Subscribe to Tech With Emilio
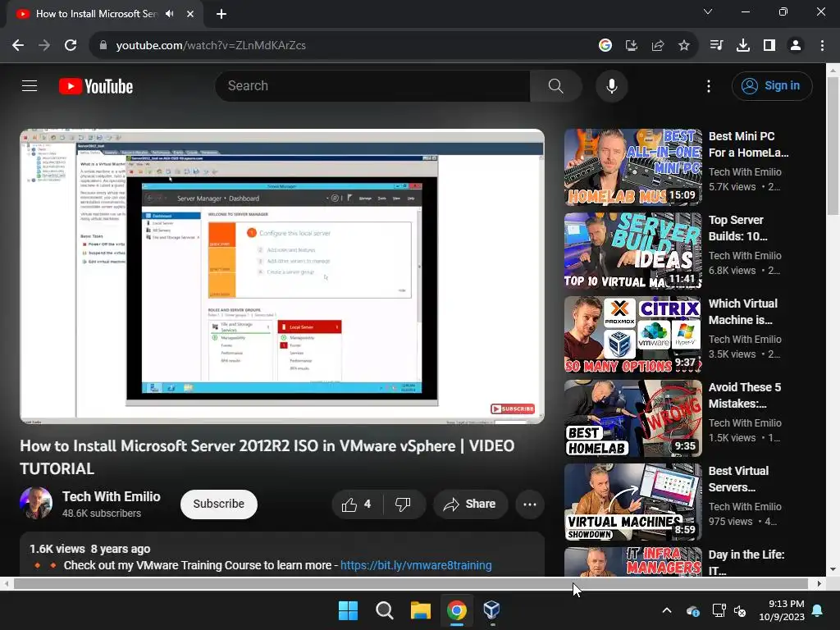This screenshot has height=630, width=840. 218,504
